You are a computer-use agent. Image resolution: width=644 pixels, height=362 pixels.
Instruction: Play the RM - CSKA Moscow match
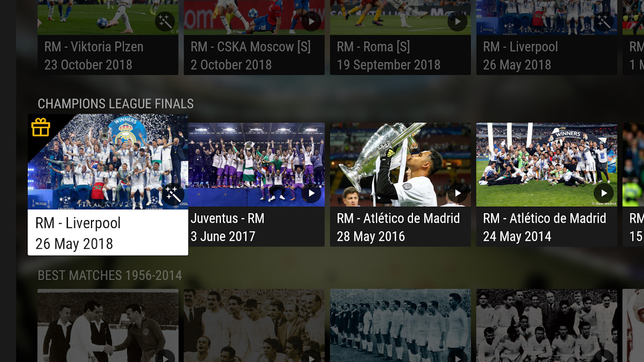point(311,21)
